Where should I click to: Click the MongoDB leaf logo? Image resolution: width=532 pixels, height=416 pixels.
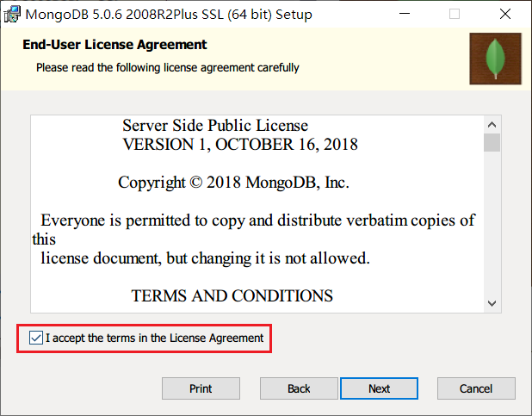coord(495,59)
